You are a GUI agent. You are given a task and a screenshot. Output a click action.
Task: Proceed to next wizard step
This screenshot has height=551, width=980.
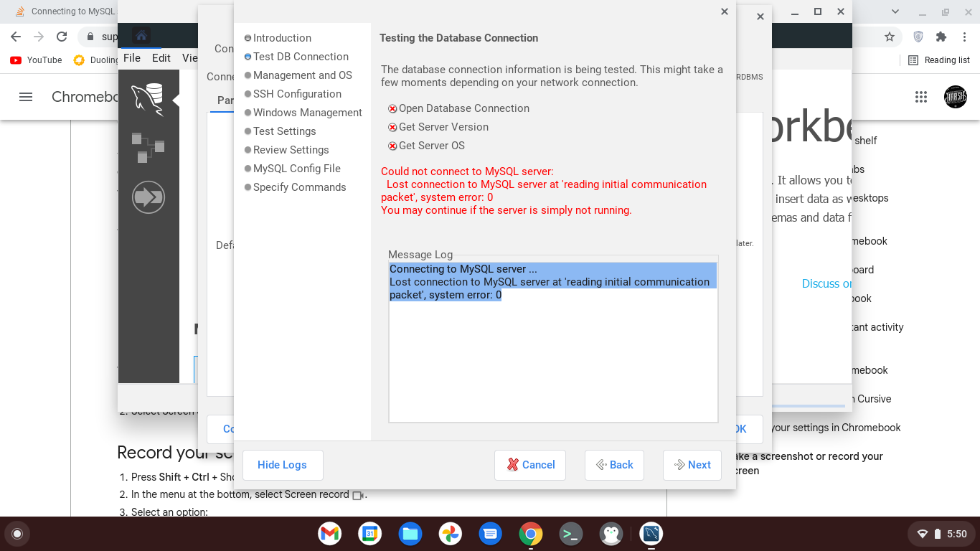[x=692, y=465]
